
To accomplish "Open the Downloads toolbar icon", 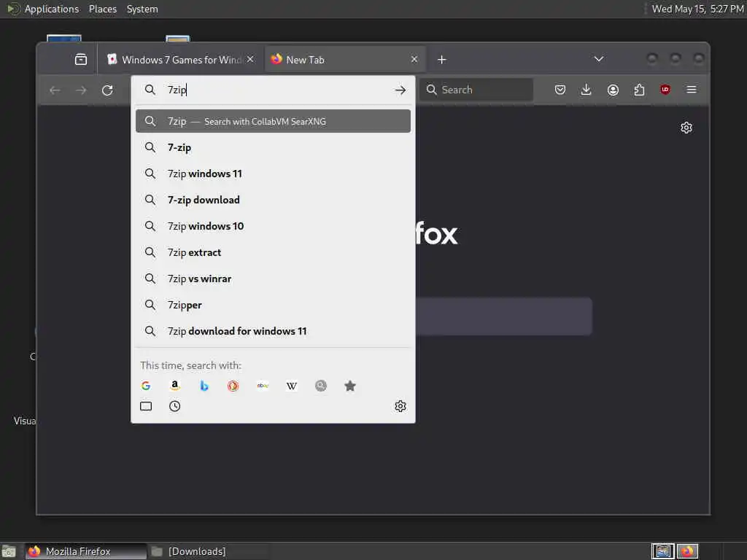I will click(x=587, y=90).
